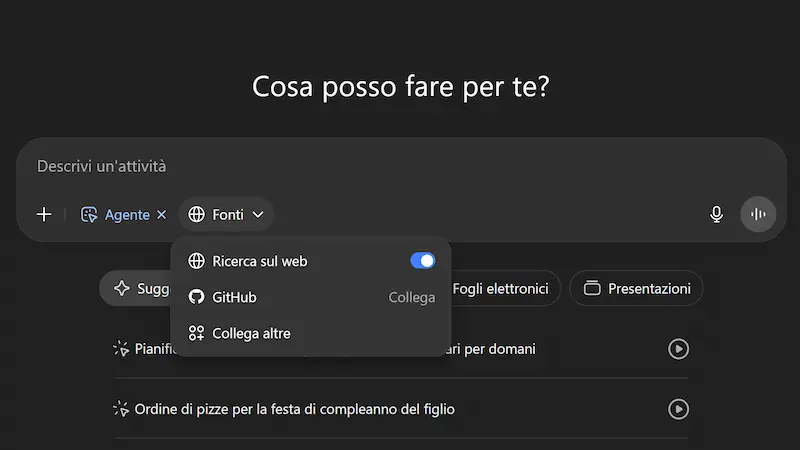The image size is (800, 450).
Task: Click the sparkle icon on Suggerimenti chip
Action: pos(122,288)
